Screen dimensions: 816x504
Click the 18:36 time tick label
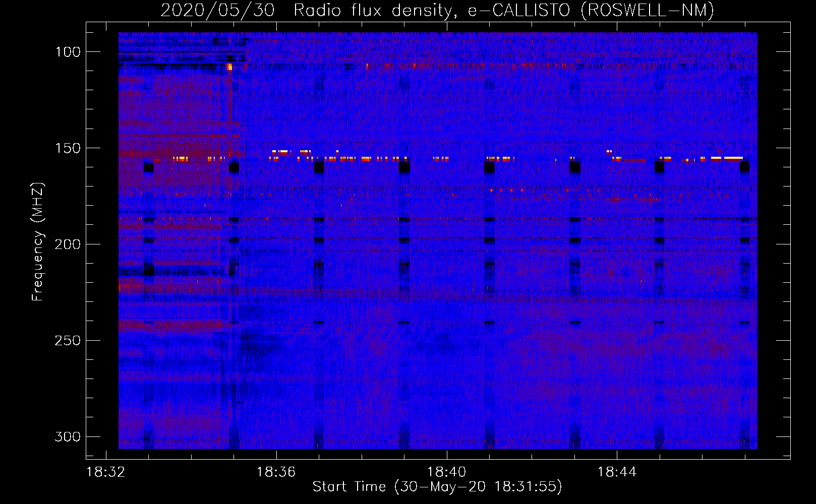point(276,472)
